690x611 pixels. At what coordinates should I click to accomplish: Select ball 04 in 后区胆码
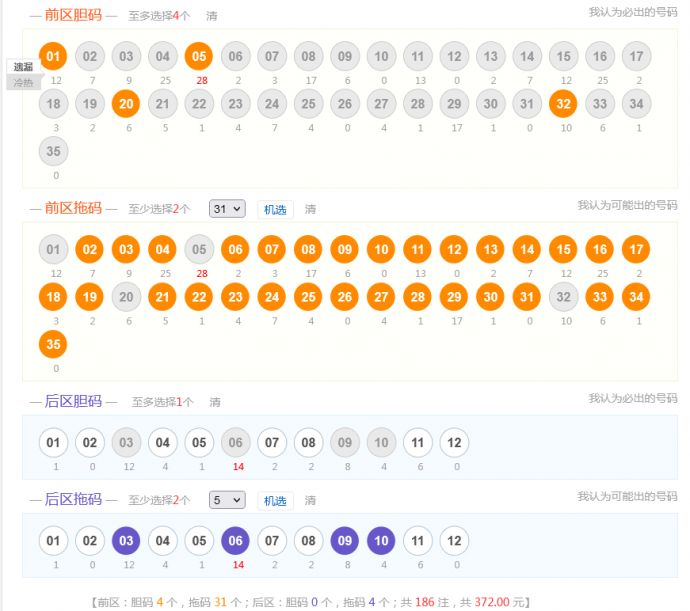coord(162,442)
